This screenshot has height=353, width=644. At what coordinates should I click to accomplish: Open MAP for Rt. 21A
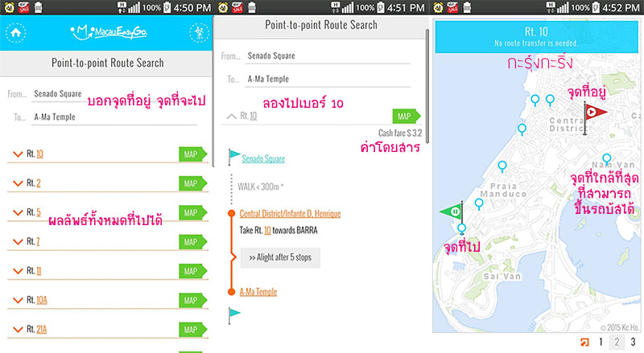click(x=193, y=329)
